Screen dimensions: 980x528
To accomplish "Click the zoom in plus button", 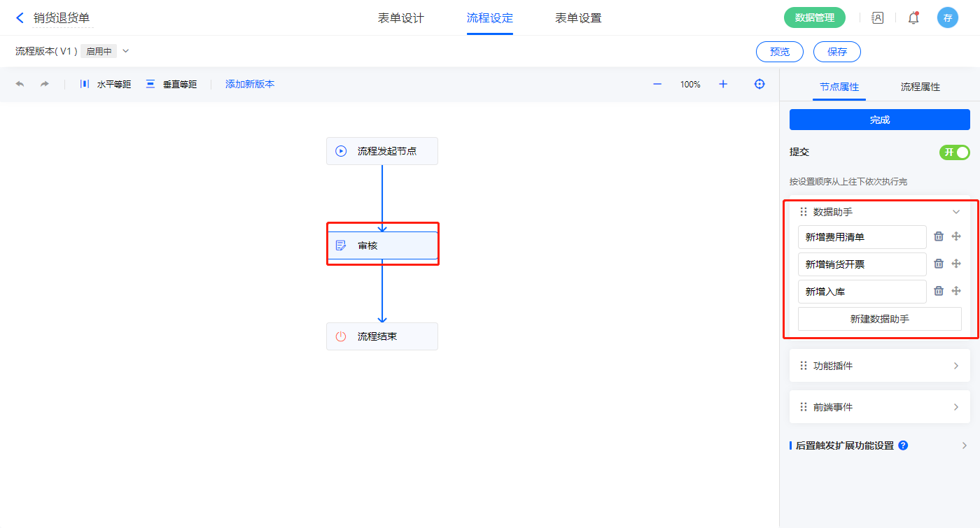I will 723,84.
